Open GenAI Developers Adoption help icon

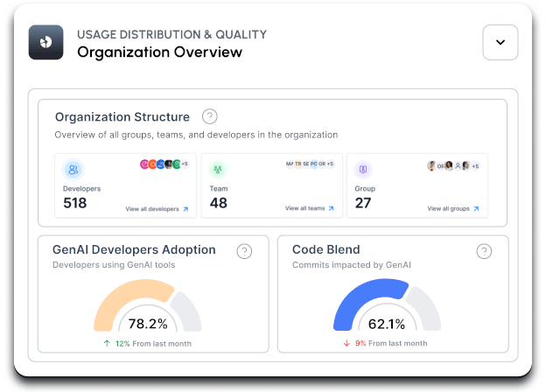coord(244,251)
